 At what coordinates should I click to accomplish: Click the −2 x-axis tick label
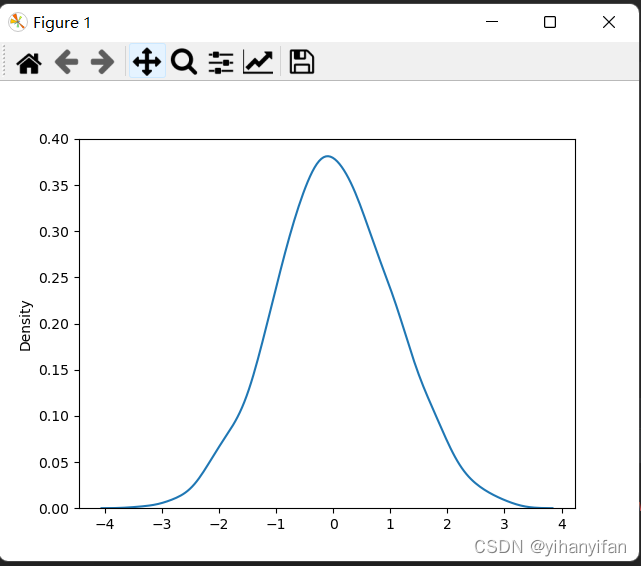[219, 524]
